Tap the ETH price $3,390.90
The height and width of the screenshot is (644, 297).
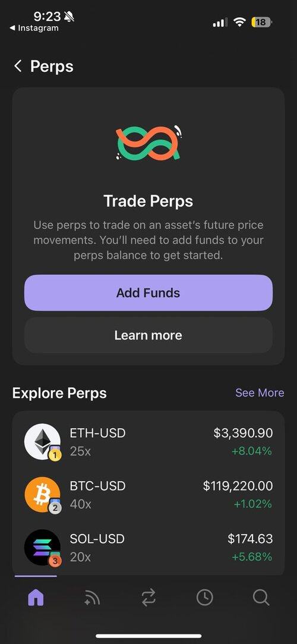pyautogui.click(x=243, y=433)
